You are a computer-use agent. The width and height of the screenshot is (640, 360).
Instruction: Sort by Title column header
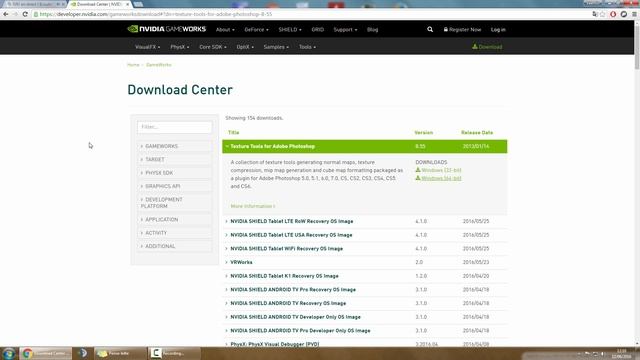coord(233,133)
